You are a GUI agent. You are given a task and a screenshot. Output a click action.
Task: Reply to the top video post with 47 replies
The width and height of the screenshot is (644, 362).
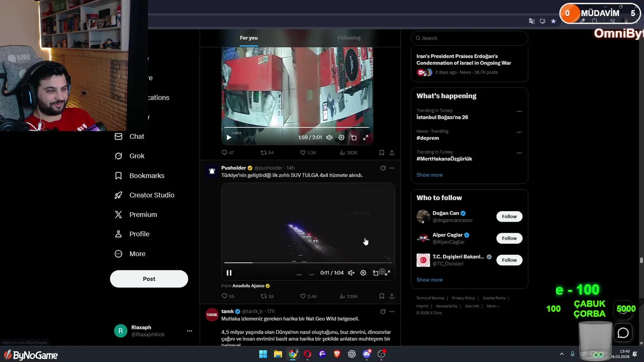[x=228, y=152]
